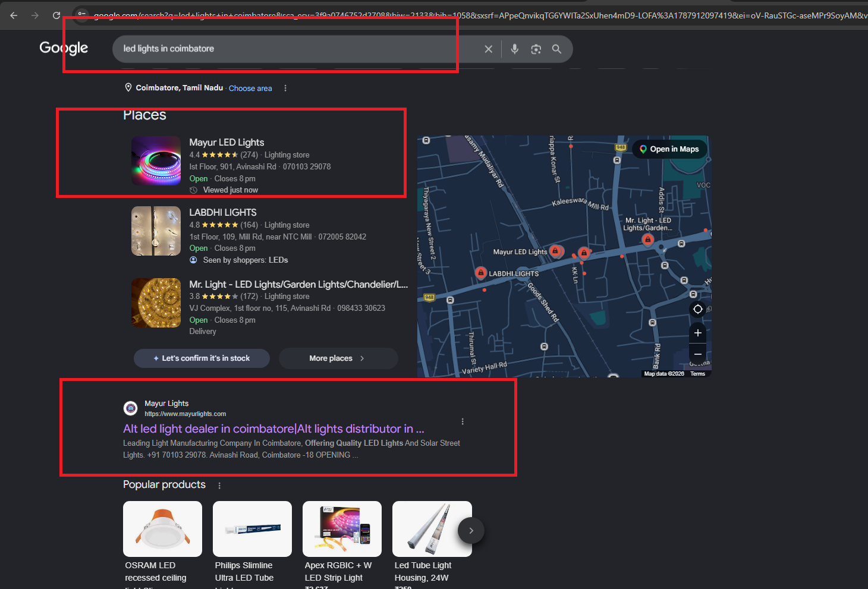The image size is (868, 589).
Task: Expand the More places button
Action: point(338,358)
